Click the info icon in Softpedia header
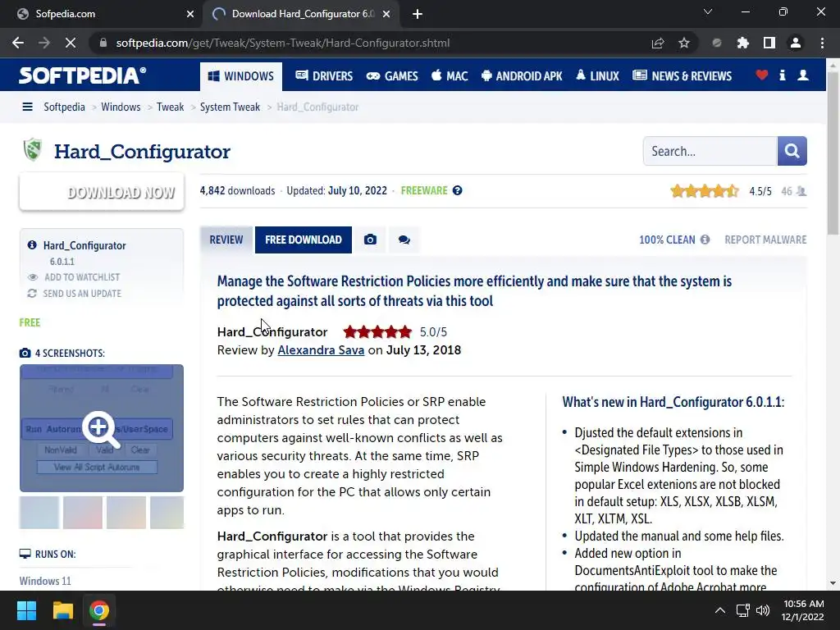This screenshot has height=630, width=840. pyautogui.click(x=782, y=75)
